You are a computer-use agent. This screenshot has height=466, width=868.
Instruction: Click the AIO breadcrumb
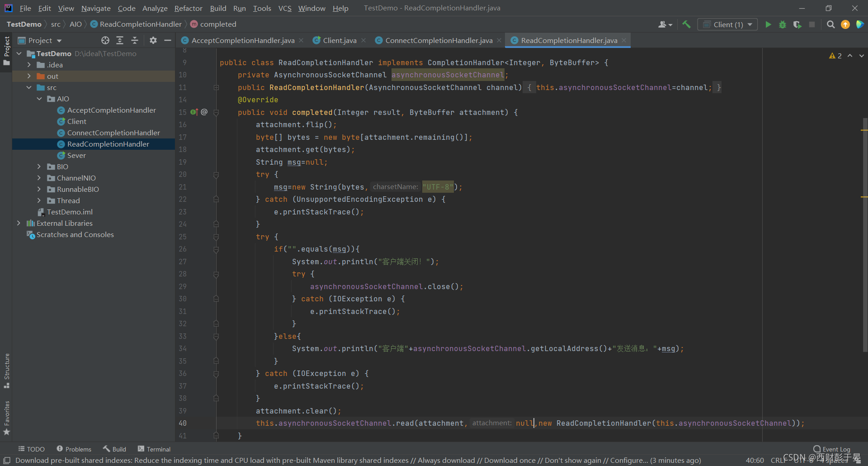click(75, 24)
